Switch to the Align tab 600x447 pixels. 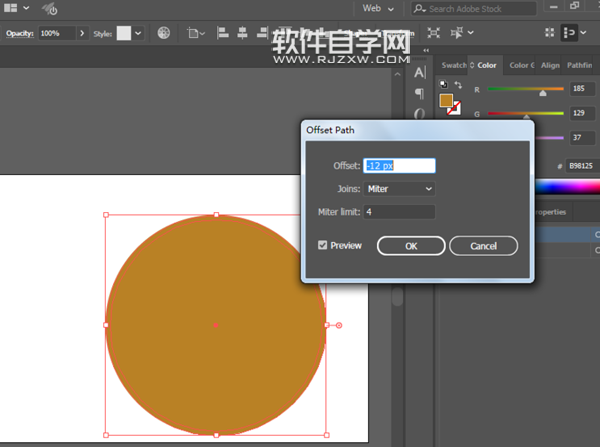pyautogui.click(x=550, y=66)
